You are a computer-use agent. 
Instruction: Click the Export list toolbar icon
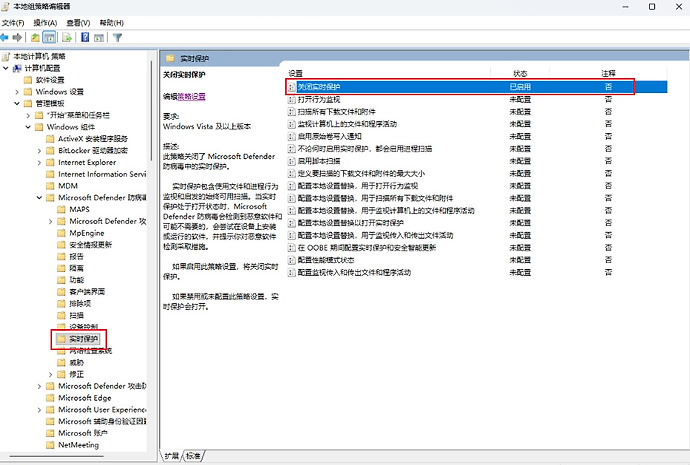point(67,37)
